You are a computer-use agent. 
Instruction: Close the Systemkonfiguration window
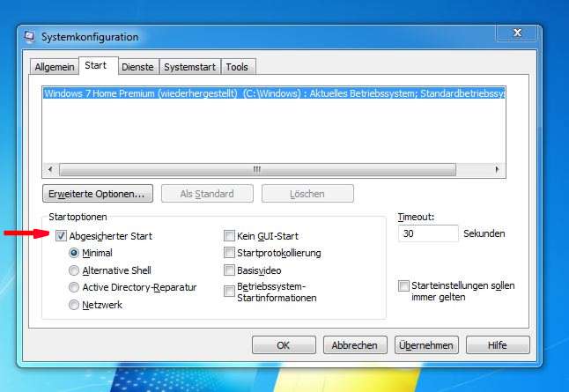click(x=517, y=33)
